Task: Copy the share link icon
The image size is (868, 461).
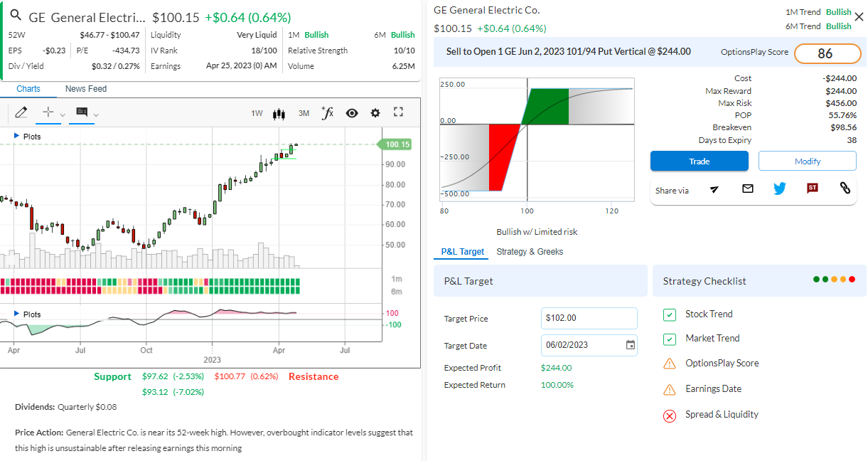Action: tap(845, 189)
